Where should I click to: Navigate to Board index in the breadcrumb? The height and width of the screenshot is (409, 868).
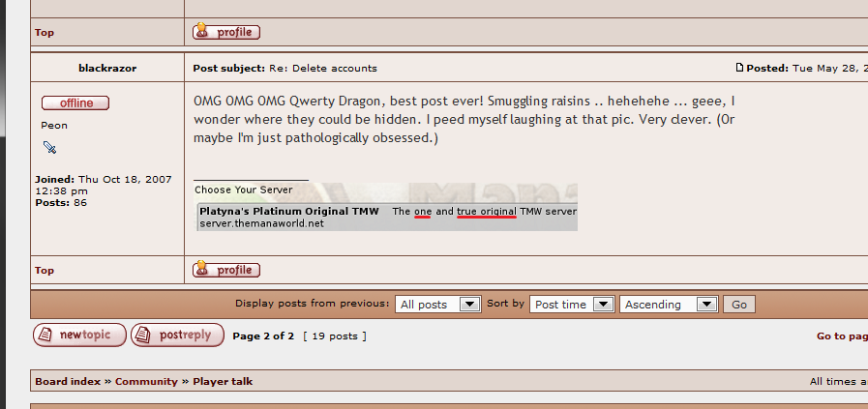pyautogui.click(x=67, y=381)
